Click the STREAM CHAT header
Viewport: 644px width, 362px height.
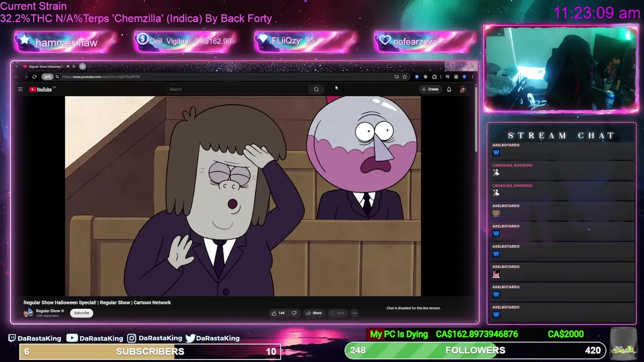pyautogui.click(x=561, y=135)
